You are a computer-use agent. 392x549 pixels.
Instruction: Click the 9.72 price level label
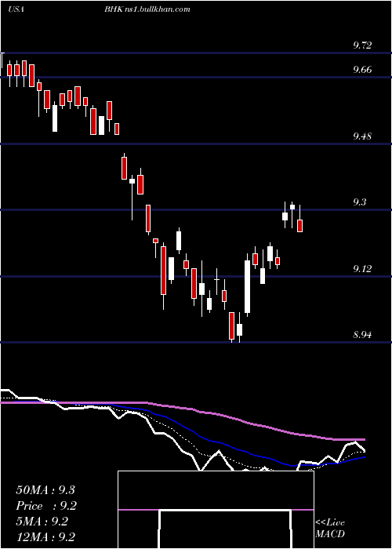[x=362, y=45]
